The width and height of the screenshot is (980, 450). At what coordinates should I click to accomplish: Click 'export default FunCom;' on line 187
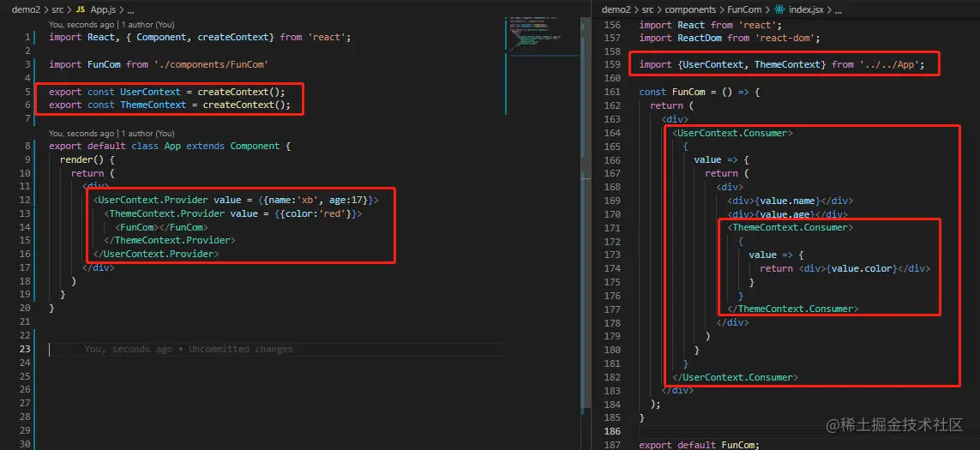[x=700, y=445]
